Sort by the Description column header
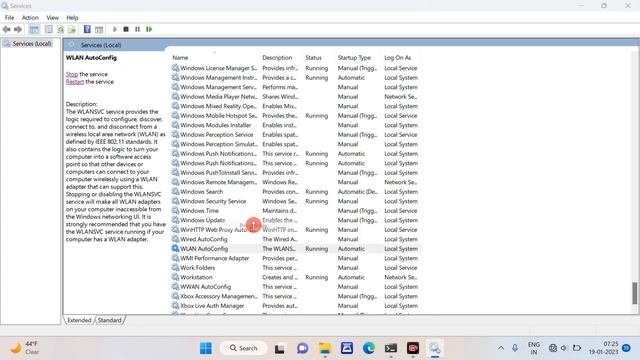The width and height of the screenshot is (640, 360). (277, 58)
